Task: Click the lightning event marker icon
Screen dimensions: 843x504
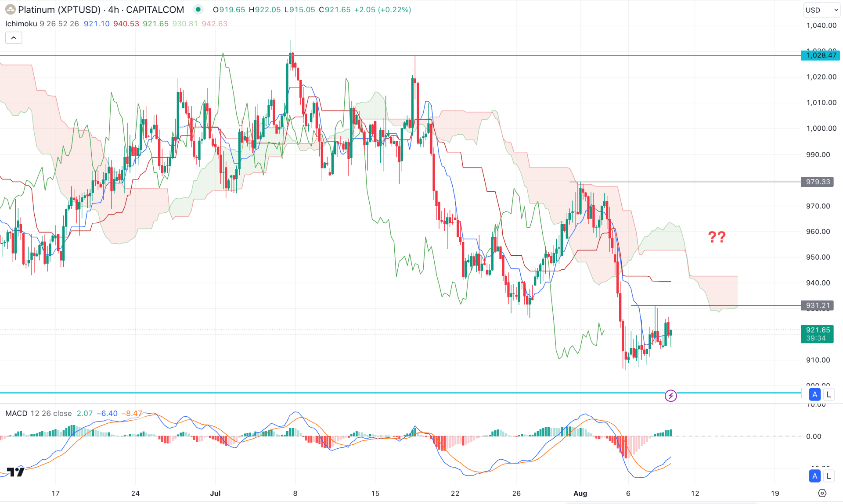Action: pyautogui.click(x=670, y=396)
